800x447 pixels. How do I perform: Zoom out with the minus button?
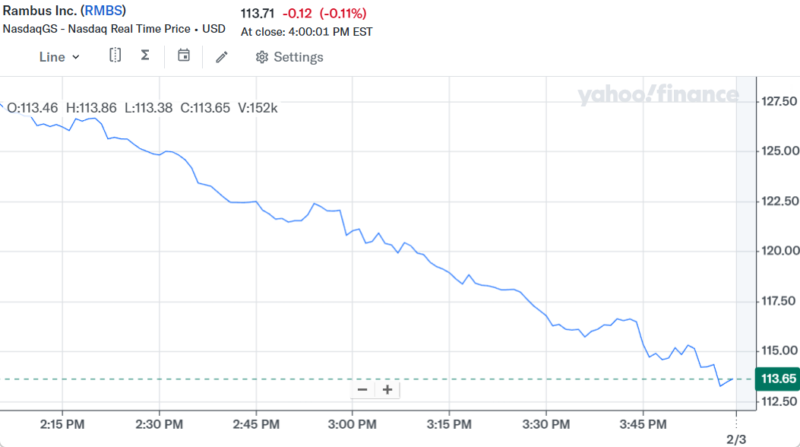click(362, 389)
